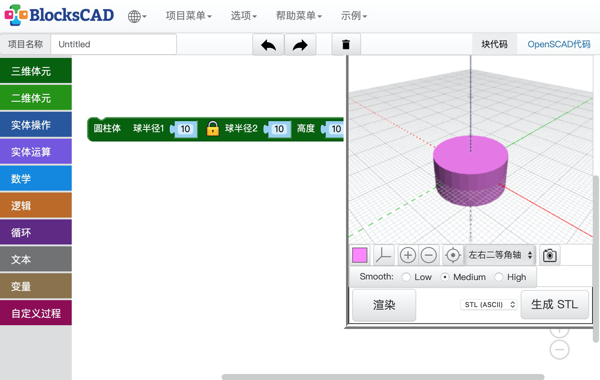
Task: Take a snapshot with camera icon
Action: coord(550,255)
